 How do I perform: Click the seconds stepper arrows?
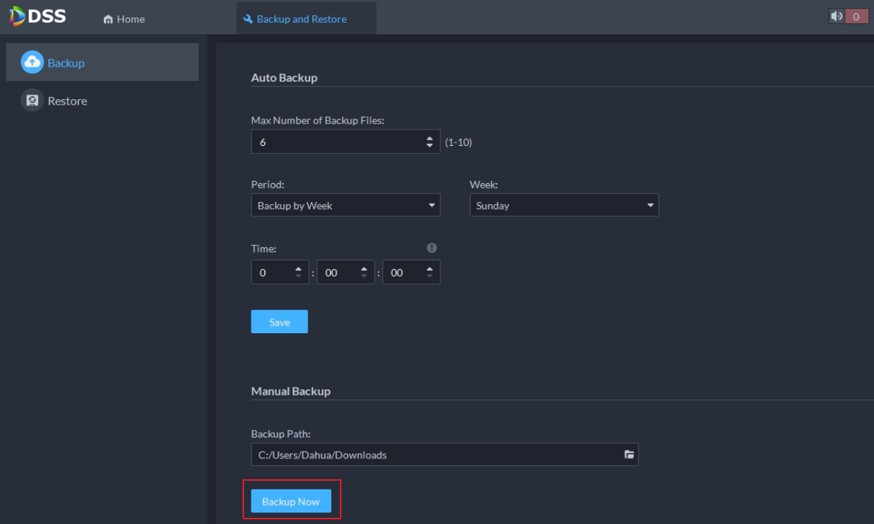click(430, 272)
